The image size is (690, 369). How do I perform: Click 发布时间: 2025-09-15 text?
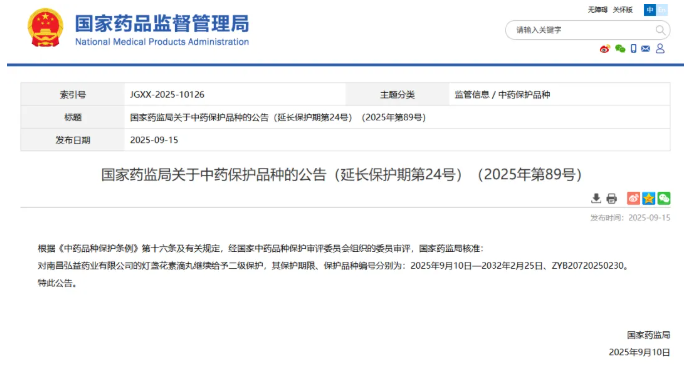630,218
